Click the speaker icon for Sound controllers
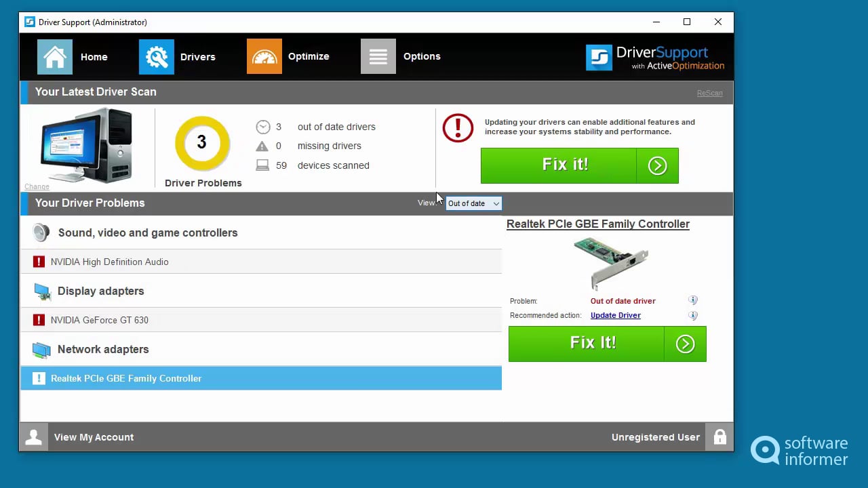Image resolution: width=868 pixels, height=488 pixels. [41, 232]
